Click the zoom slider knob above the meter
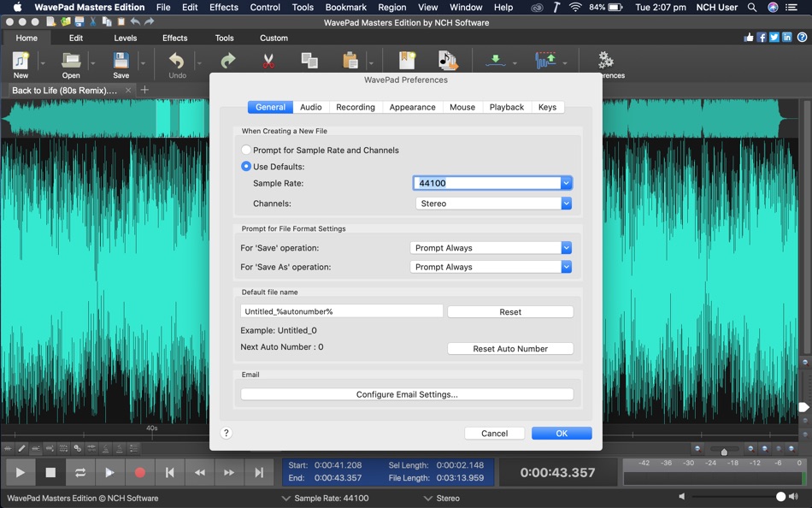This screenshot has width=812, height=508. 724,452
